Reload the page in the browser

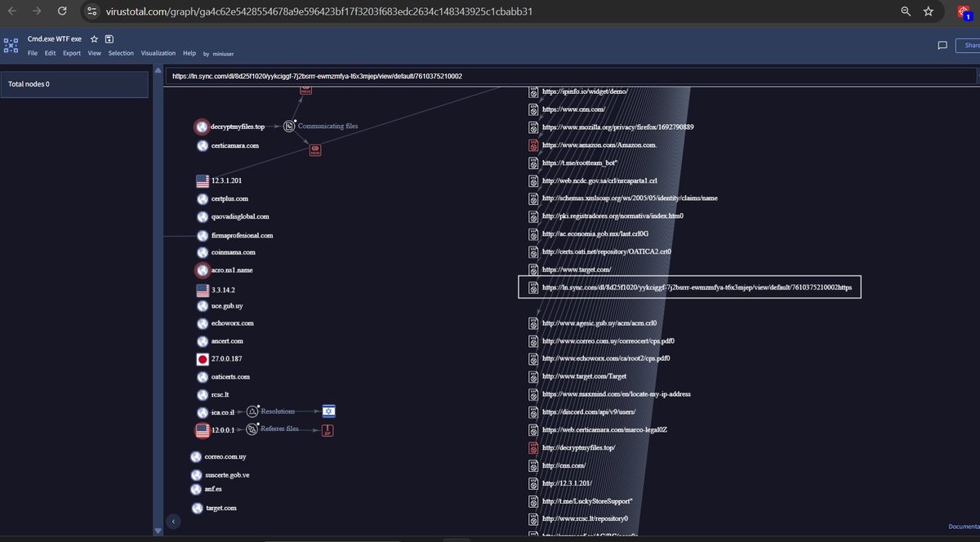coord(63,12)
